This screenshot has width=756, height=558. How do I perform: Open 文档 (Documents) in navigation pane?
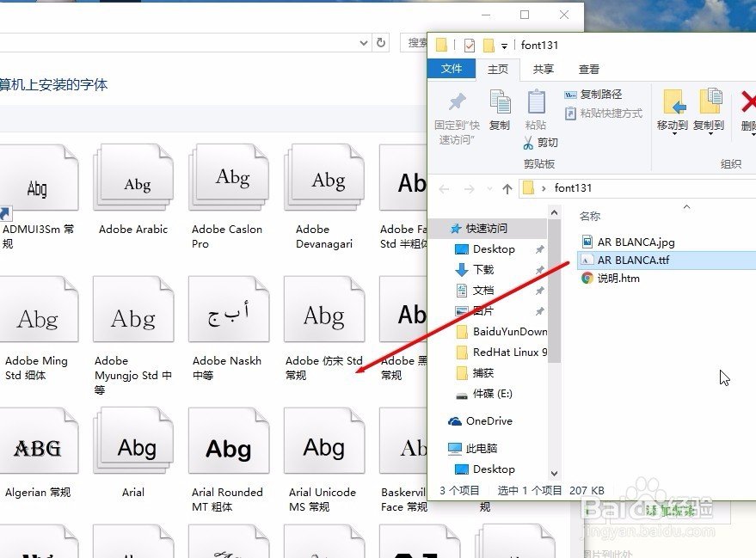point(483,290)
